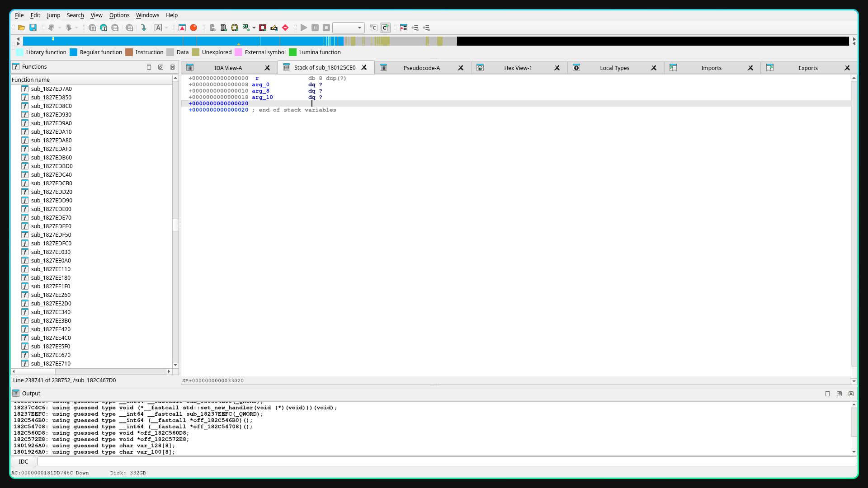This screenshot has height=488, width=868.
Task: Select sub_1827EE030 in function list
Action: coord(51,252)
